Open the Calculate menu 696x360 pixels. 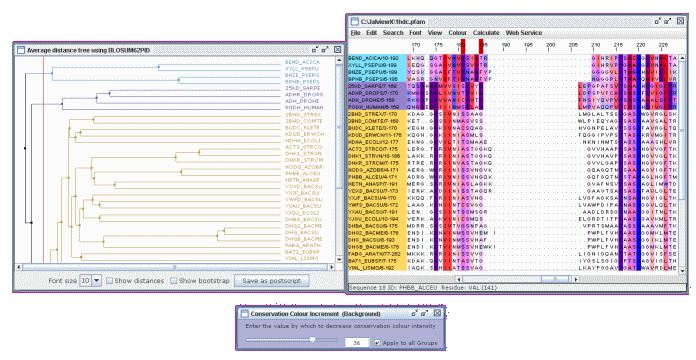486,33
